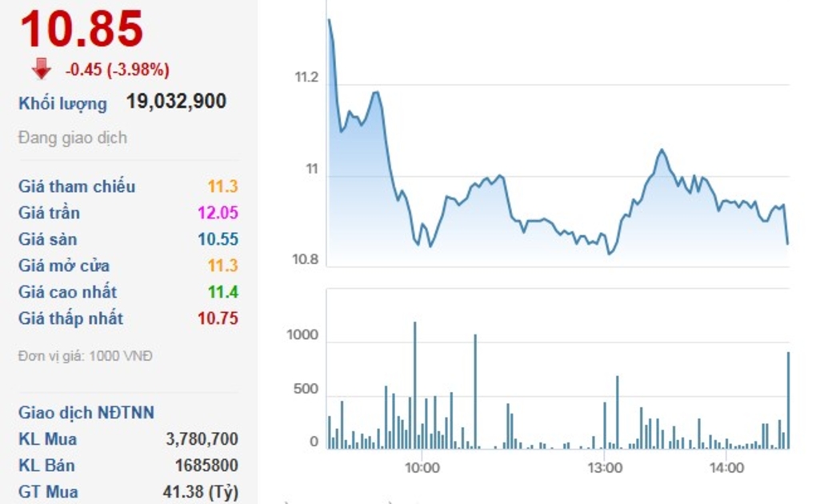Click the Khối lượng label
The image size is (840, 504).
pyautogui.click(x=62, y=103)
